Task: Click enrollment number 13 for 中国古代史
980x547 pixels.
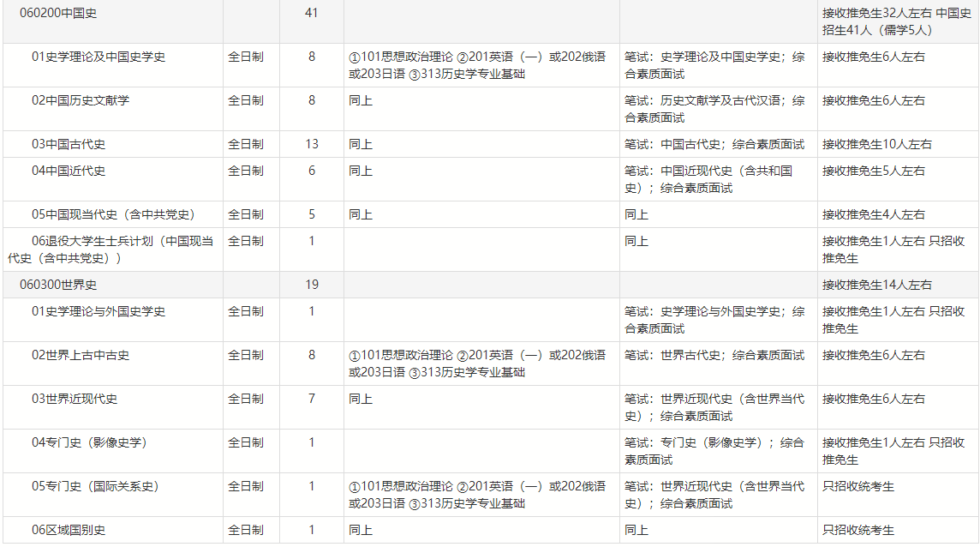Action: tap(312, 144)
